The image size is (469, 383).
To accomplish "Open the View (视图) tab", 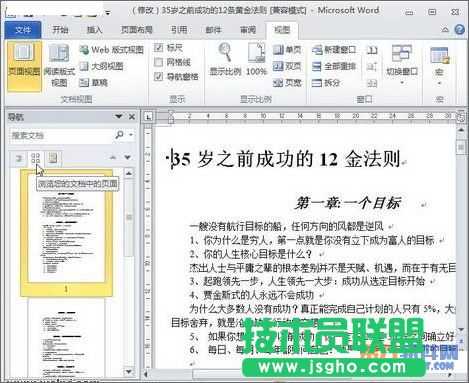I will point(282,30).
